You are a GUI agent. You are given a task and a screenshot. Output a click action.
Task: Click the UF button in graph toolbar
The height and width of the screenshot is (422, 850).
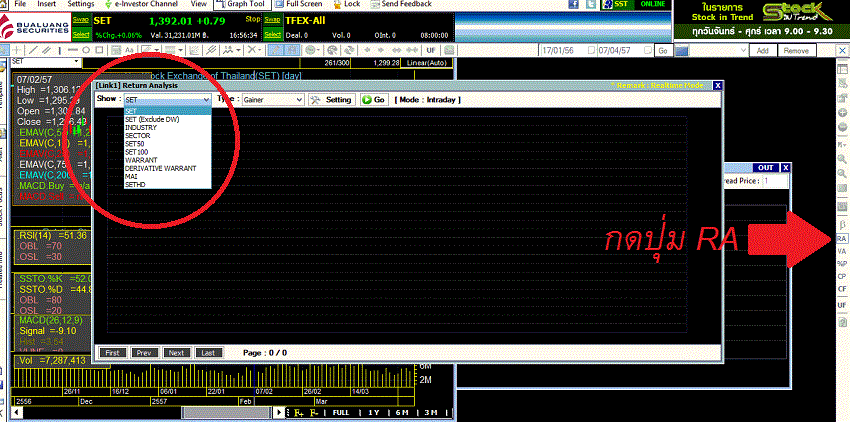coord(431,50)
